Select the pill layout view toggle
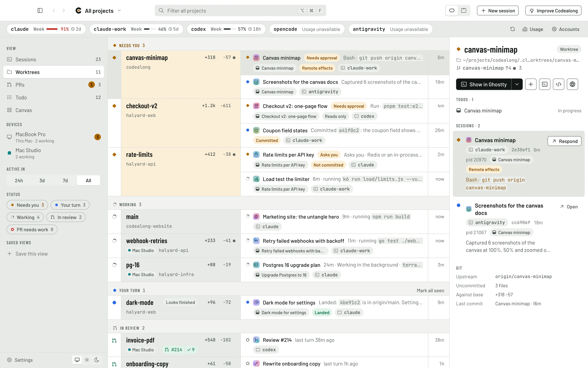The image size is (588, 368). [452, 10]
